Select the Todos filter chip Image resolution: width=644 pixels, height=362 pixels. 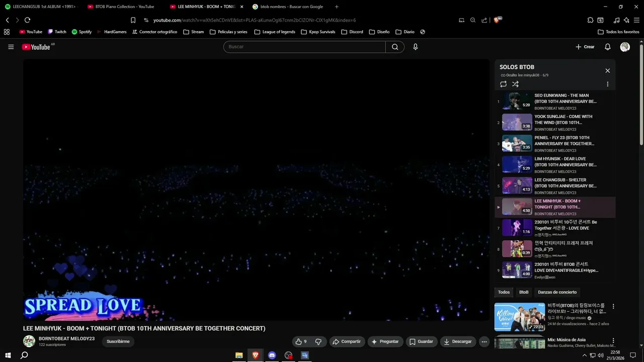coord(504,292)
